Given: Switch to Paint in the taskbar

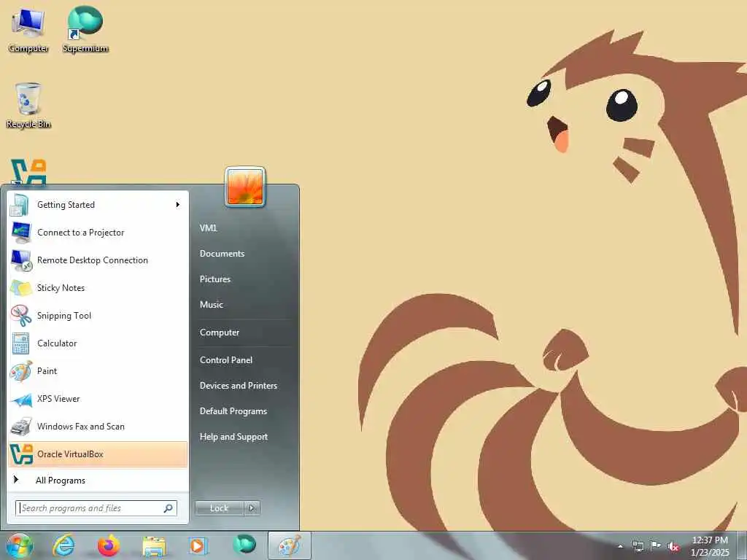Looking at the screenshot, I should click(x=290, y=545).
